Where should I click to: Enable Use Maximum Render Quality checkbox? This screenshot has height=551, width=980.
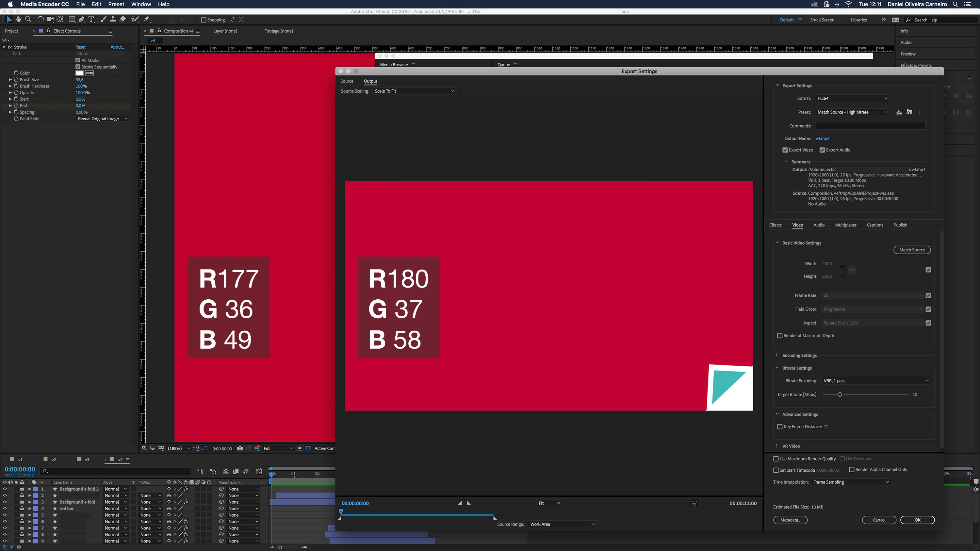click(776, 459)
